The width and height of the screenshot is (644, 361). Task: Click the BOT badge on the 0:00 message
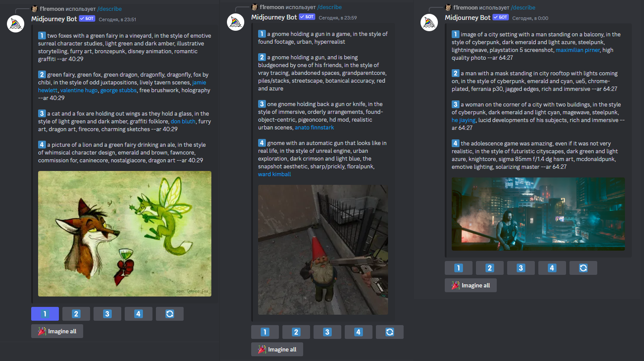tap(501, 17)
